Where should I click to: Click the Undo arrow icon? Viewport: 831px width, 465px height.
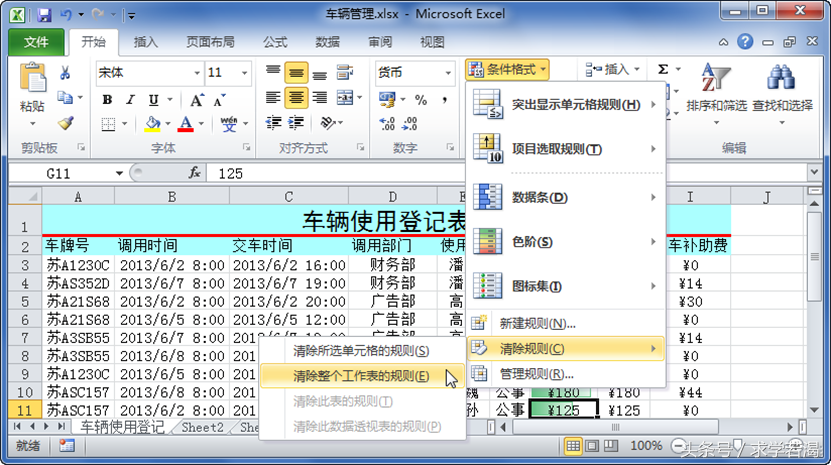coord(66,14)
